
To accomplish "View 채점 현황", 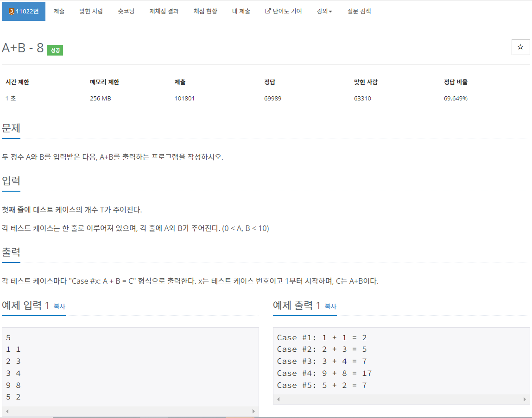I will (205, 11).
